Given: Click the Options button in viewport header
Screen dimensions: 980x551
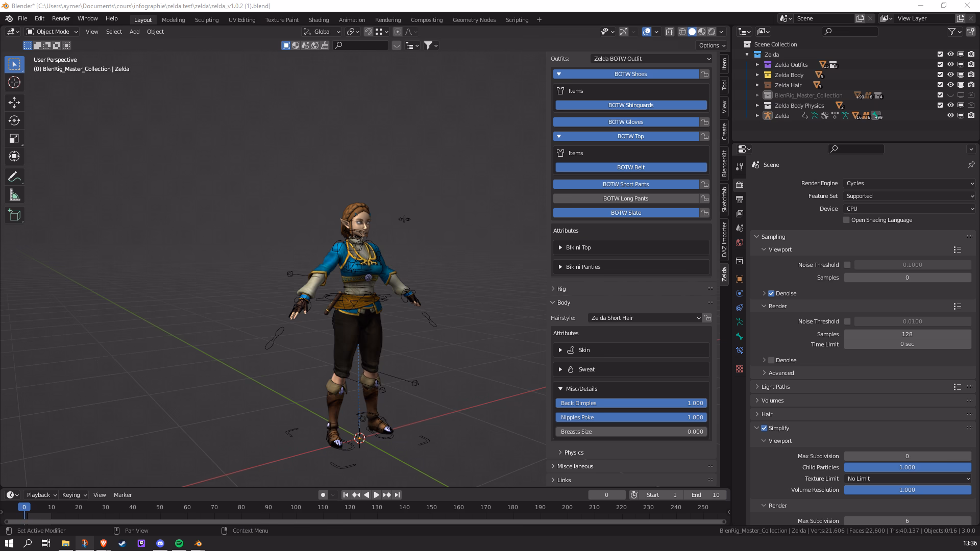Looking at the screenshot, I should point(712,45).
